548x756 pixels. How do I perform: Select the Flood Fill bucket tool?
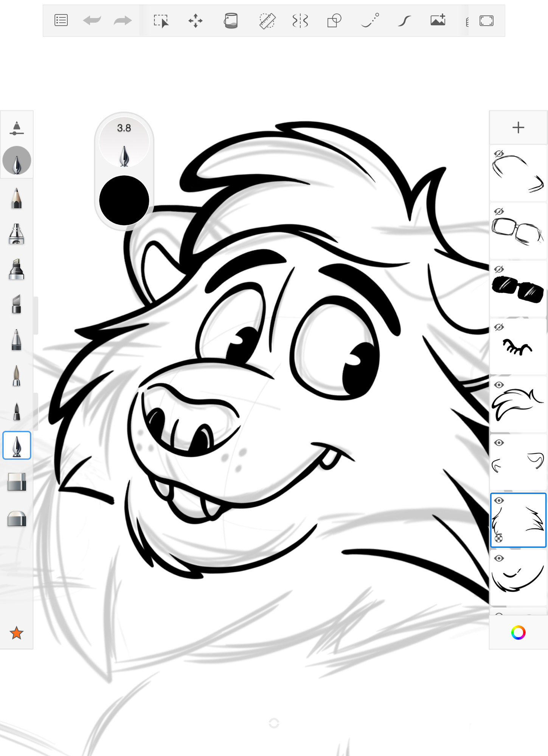point(231,21)
